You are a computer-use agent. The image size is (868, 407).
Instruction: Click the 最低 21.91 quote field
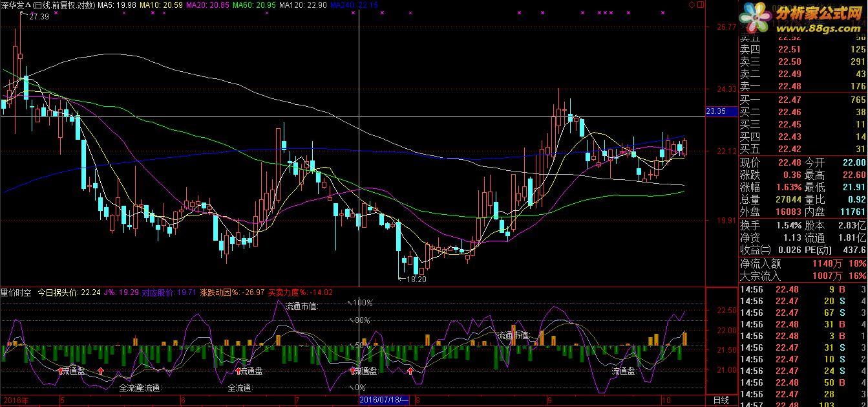[835, 187]
